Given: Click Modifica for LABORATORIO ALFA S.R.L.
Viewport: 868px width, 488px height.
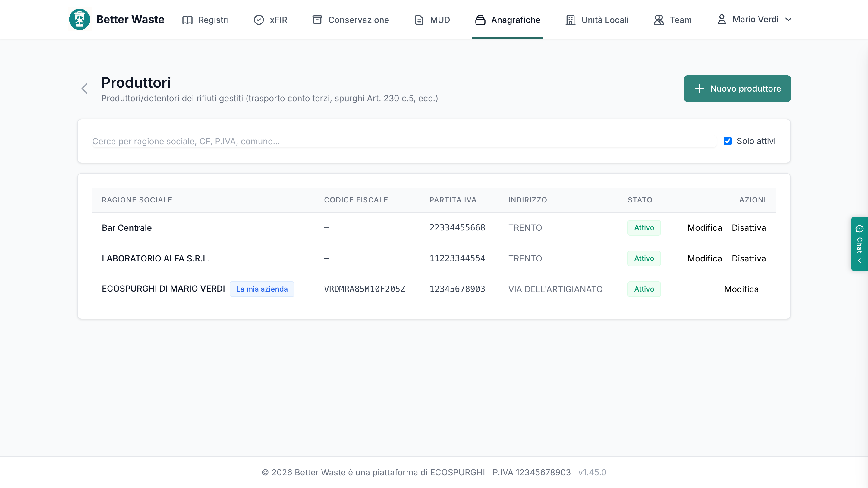Looking at the screenshot, I should click(705, 258).
